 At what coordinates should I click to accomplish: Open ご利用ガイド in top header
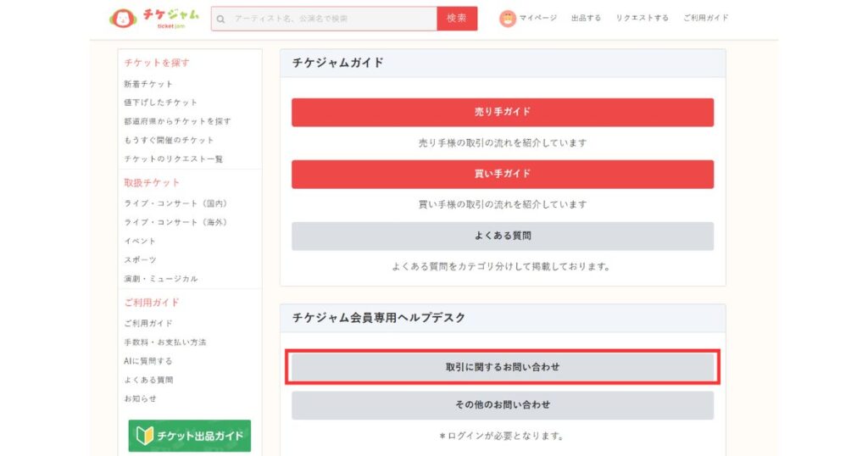(705, 19)
